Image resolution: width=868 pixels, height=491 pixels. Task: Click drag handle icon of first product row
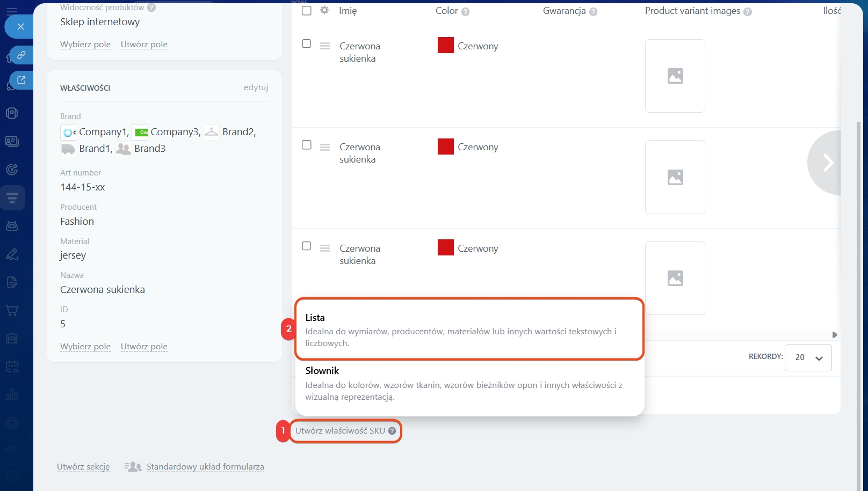click(325, 46)
